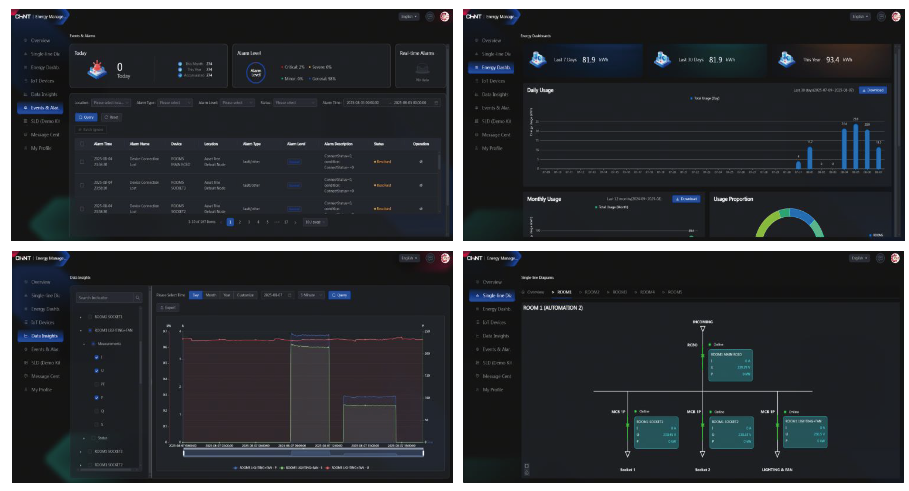909x491 pixels.
Task: Click the Reset button beside Query
Action: tap(111, 117)
